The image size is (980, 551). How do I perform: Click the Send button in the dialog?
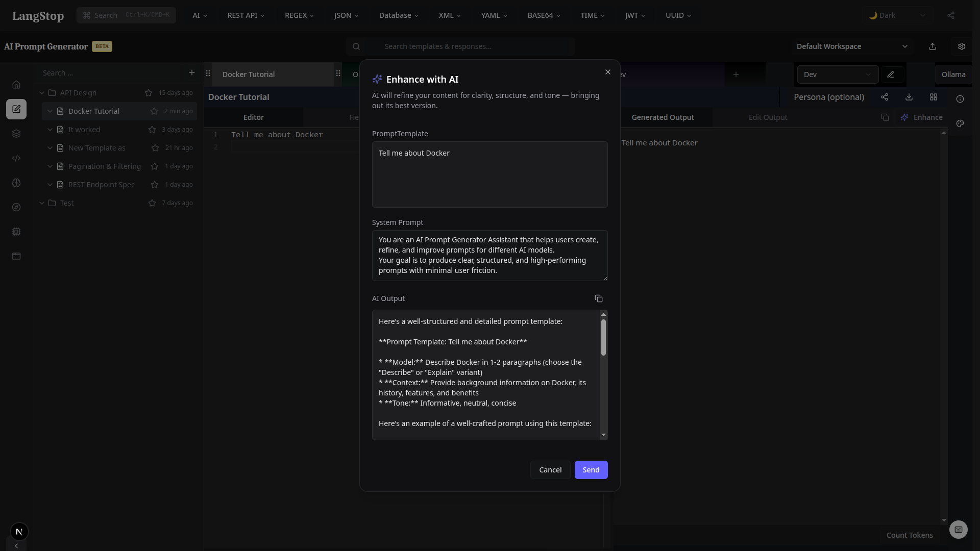[x=591, y=469]
